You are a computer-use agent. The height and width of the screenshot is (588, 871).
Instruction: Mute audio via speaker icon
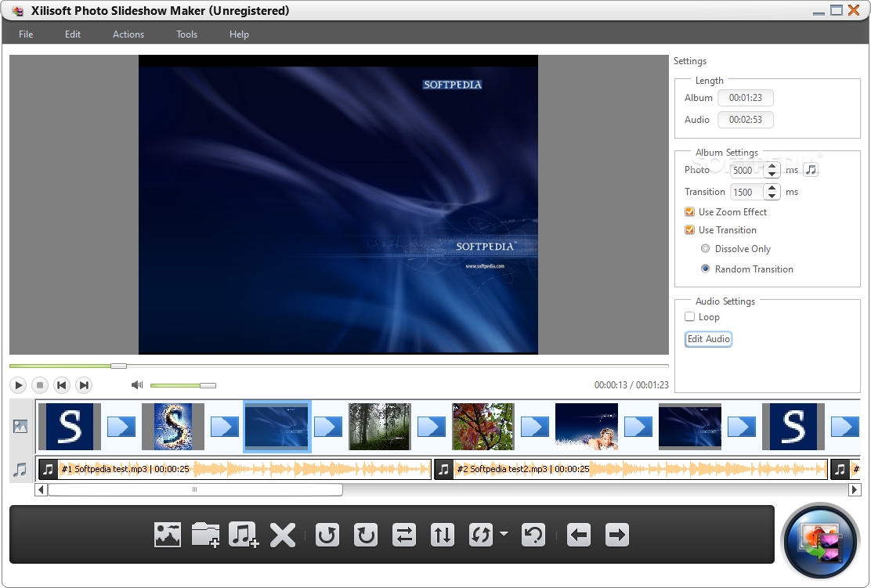tap(136, 384)
